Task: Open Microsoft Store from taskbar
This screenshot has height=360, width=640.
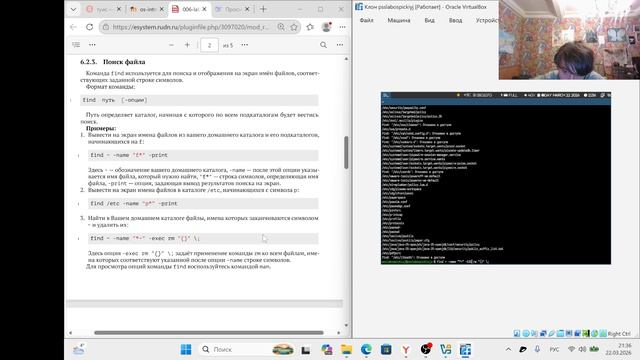Action: [386, 349]
